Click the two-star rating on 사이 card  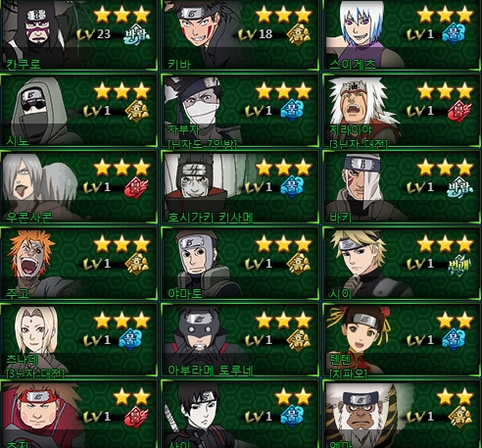point(293,397)
